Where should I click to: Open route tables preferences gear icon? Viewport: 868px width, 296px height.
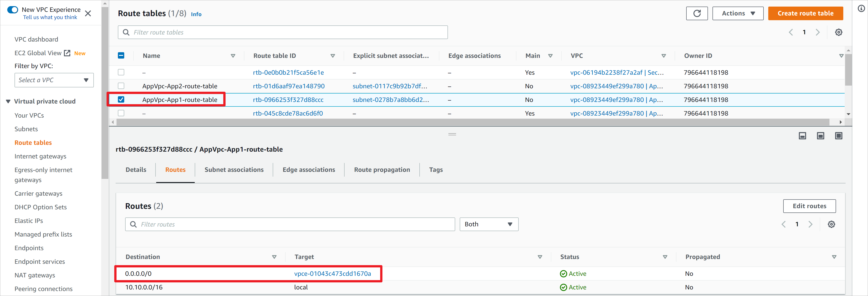tap(838, 32)
